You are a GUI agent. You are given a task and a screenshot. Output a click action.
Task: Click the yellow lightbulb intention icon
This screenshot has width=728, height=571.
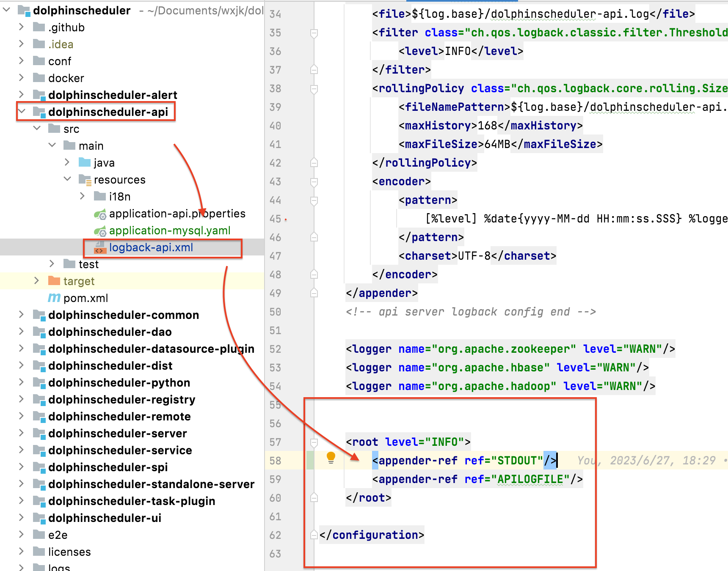tap(331, 458)
